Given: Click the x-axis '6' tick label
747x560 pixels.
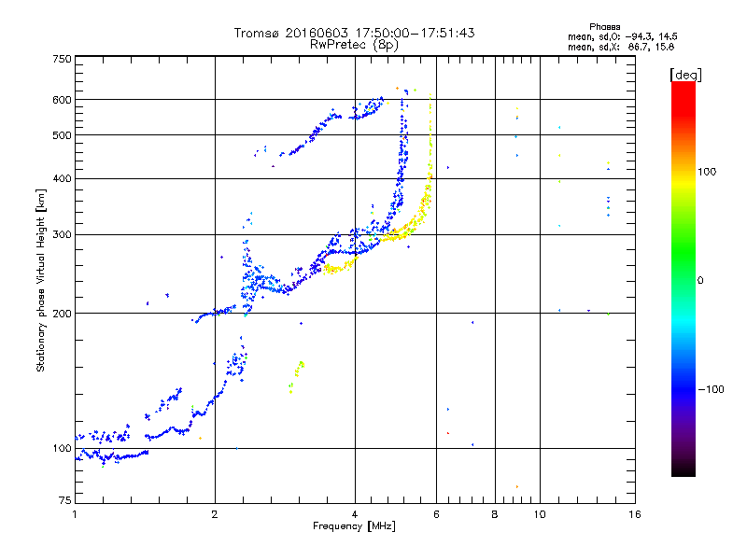Looking at the screenshot, I should [x=436, y=514].
